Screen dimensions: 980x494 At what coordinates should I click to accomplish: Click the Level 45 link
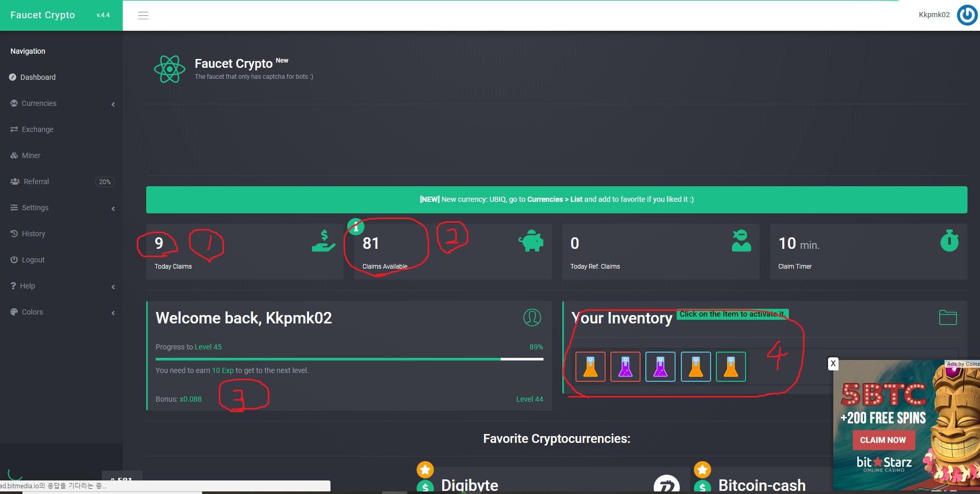(x=208, y=347)
